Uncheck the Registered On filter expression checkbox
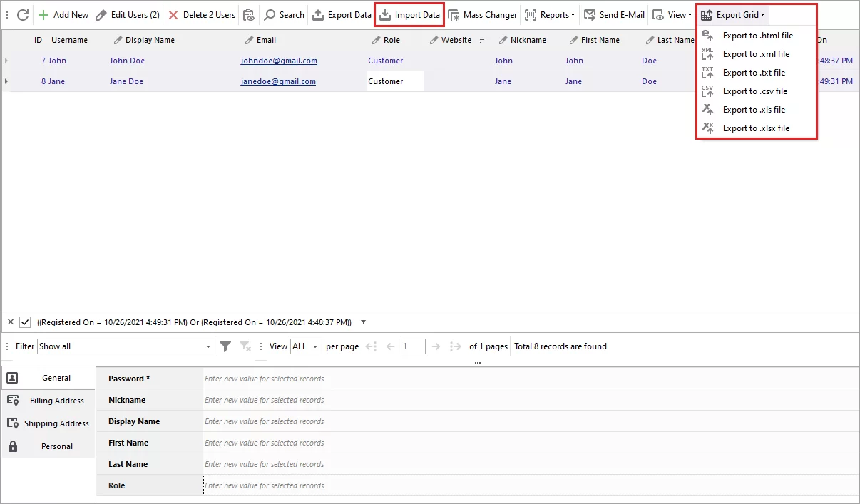This screenshot has height=504, width=860. pos(26,322)
